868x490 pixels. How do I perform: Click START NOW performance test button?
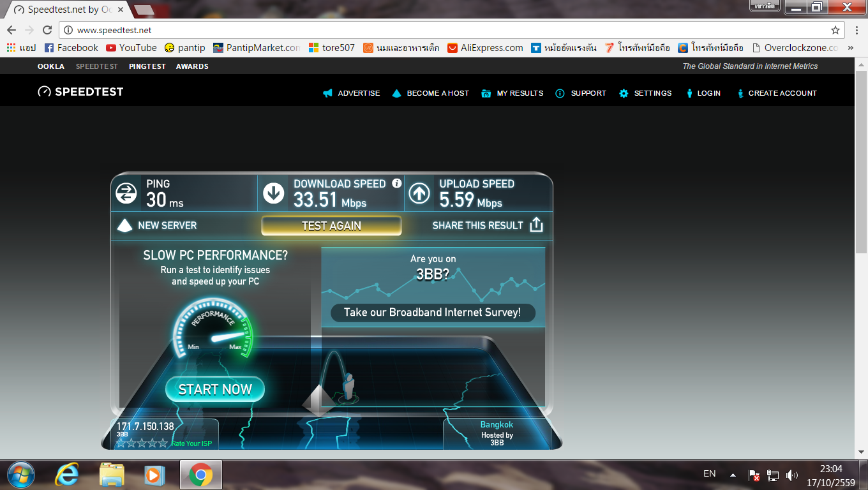coord(215,389)
